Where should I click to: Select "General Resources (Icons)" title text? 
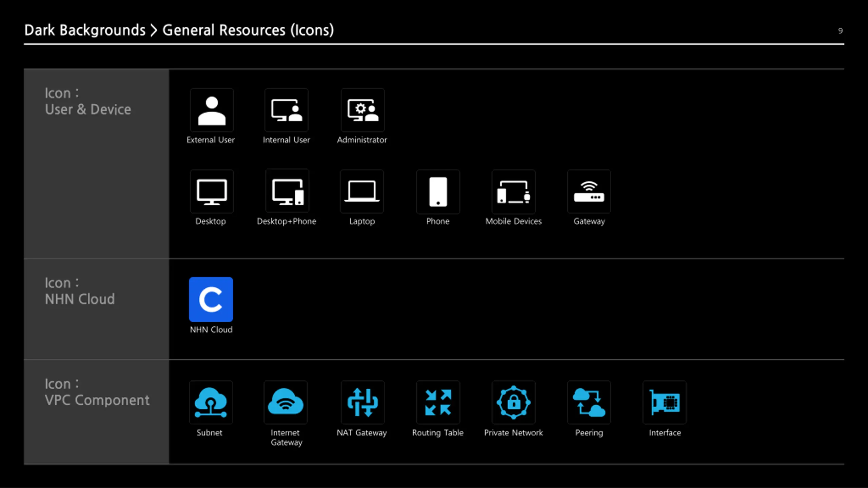tap(248, 30)
